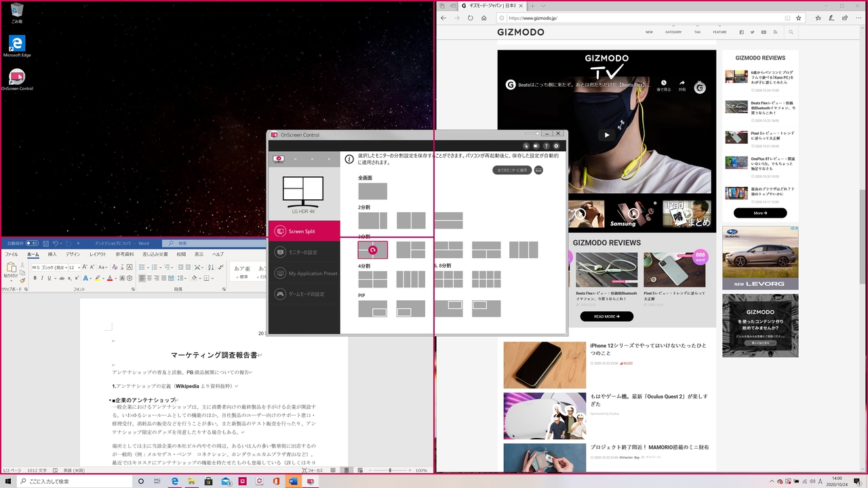This screenshot has width=868, height=488.
Task: Click the monitor icon beside 全てのモニターに適用
Action: [538, 170]
